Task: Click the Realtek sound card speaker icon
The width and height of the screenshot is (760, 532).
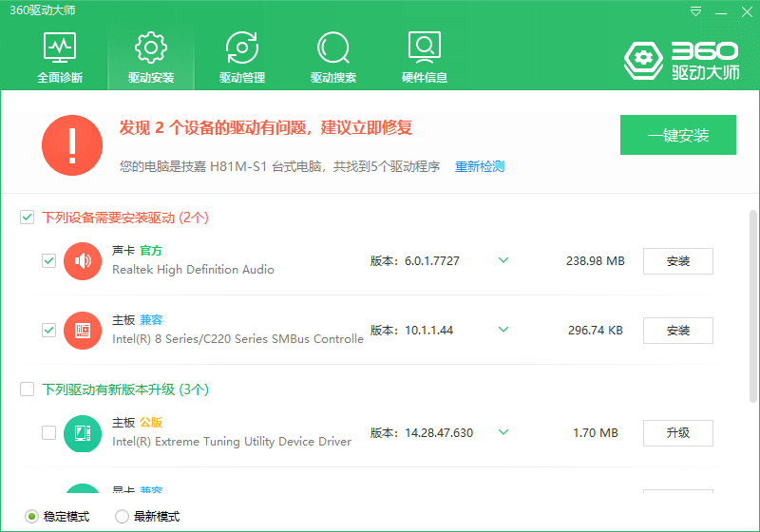Action: 83,260
